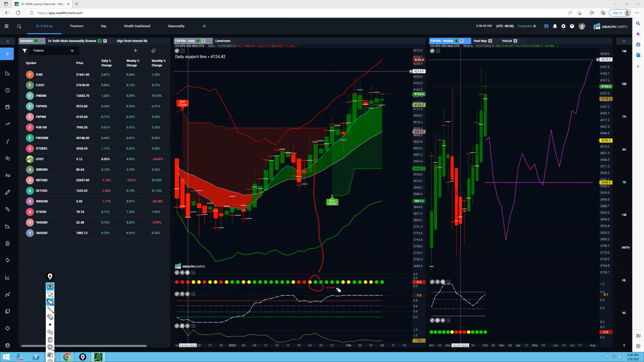The width and height of the screenshot is (644, 362).
Task: Select the trend line tool in left sidebar
Action: 7,141
